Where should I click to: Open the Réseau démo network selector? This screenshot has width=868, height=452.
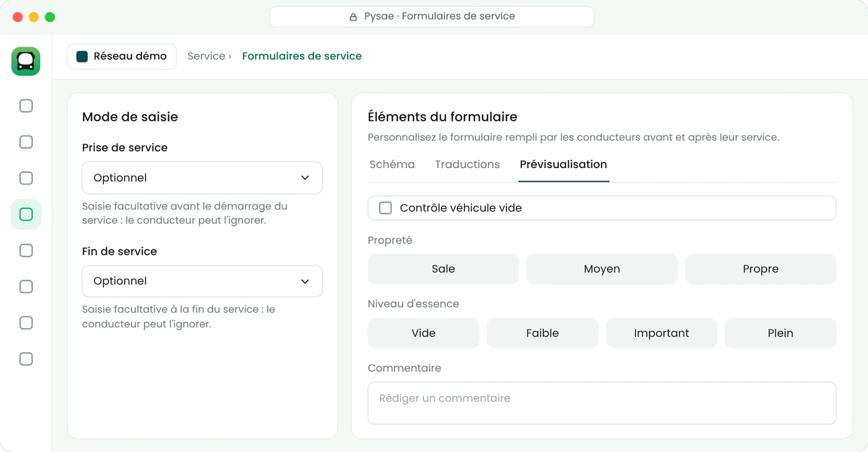122,56
